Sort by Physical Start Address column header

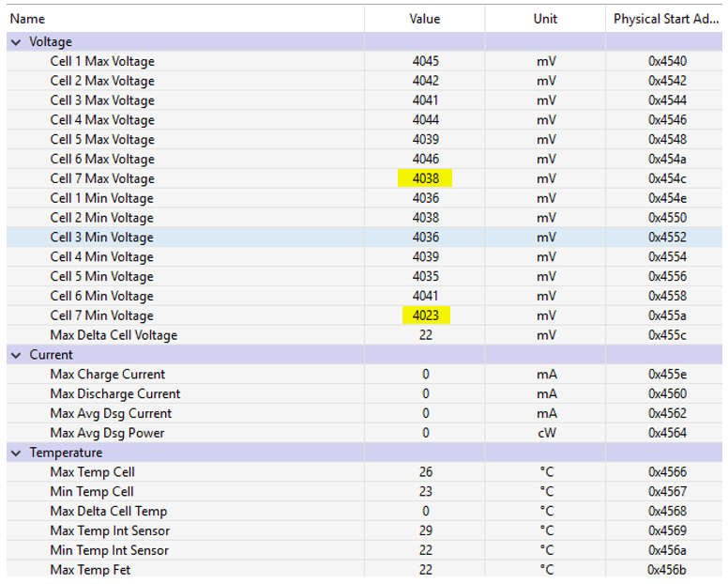tap(666, 19)
